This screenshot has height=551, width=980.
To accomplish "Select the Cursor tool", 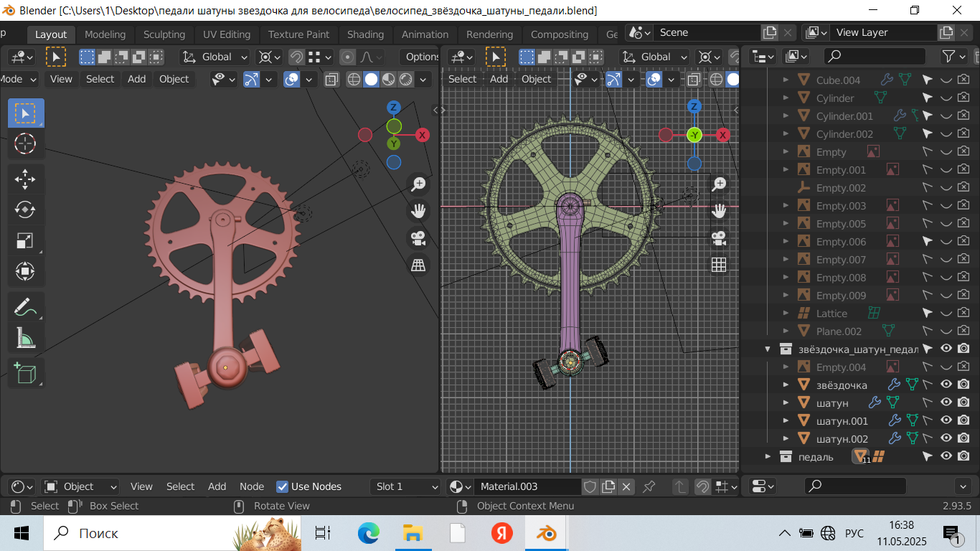I will tap(26, 144).
